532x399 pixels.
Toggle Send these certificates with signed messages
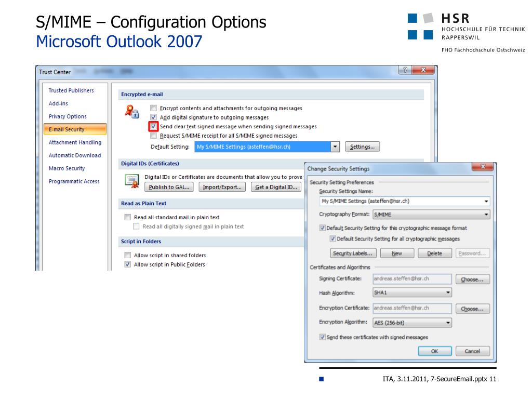point(322,337)
